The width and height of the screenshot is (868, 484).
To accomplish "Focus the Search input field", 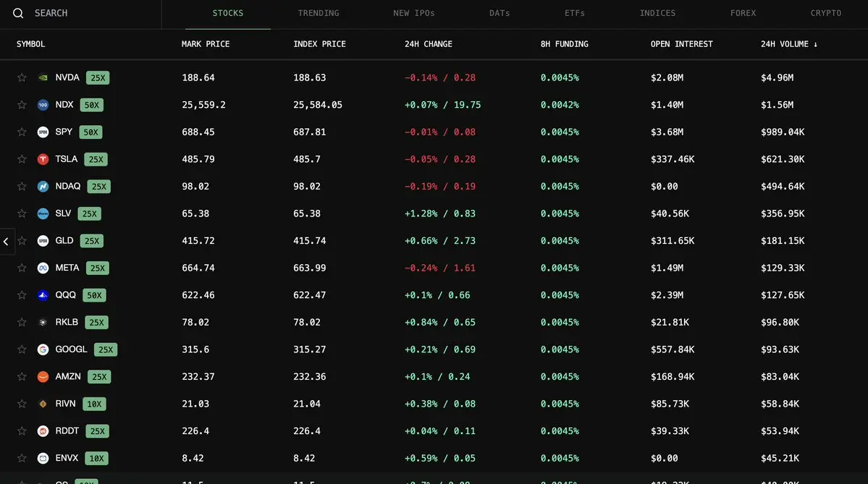I will [x=87, y=13].
